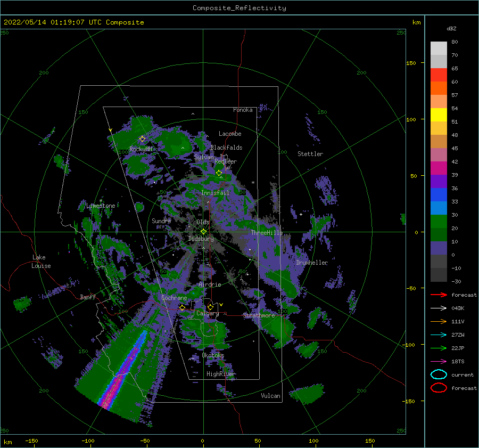
Task: Click the Sundre label
Action: [161, 221]
